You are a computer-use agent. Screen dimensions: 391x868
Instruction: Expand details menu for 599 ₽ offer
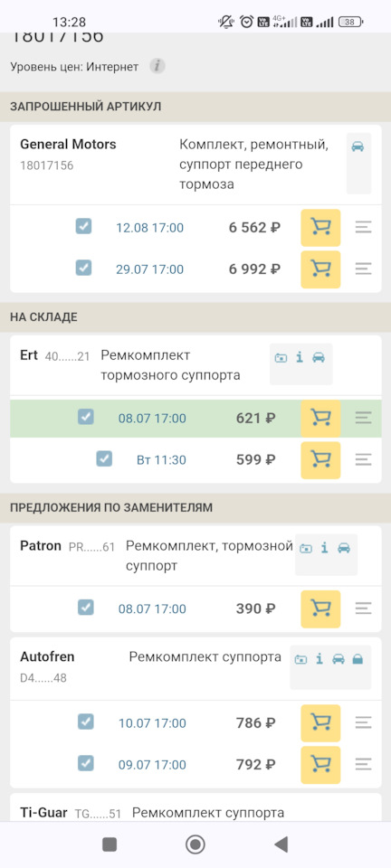click(363, 459)
